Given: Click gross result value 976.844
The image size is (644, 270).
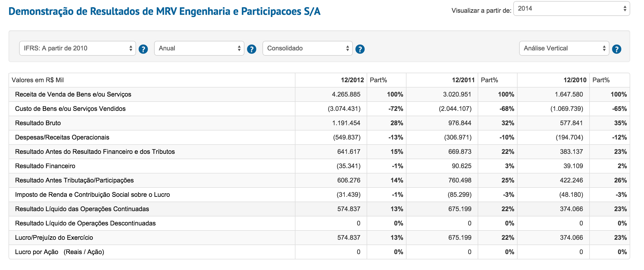Looking at the screenshot, I should tap(460, 123).
